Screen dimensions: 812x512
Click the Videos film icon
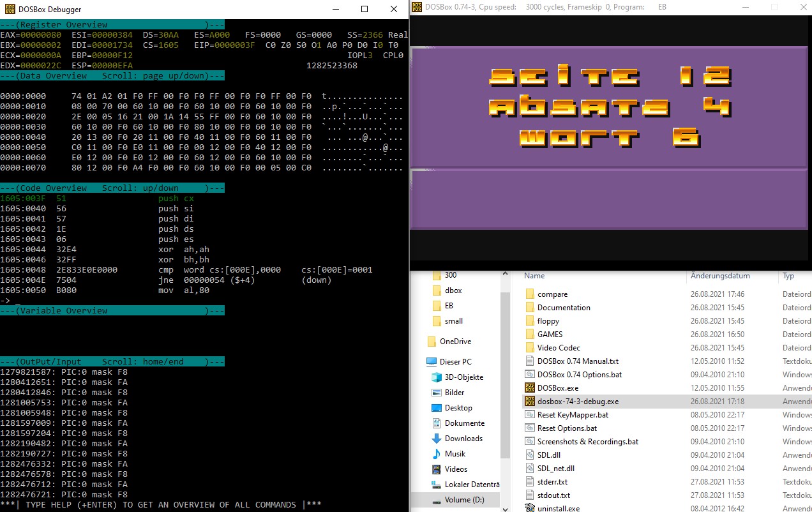(x=437, y=469)
